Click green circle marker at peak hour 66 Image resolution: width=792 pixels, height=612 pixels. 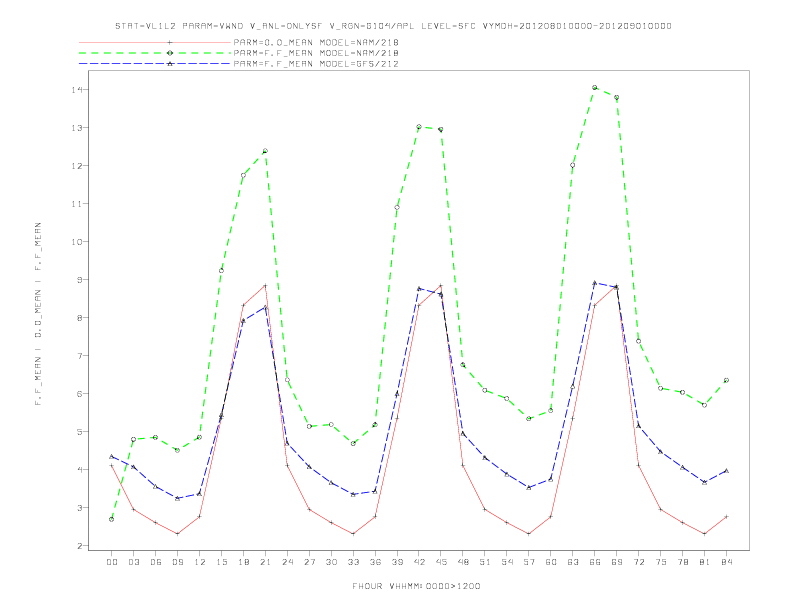(595, 87)
